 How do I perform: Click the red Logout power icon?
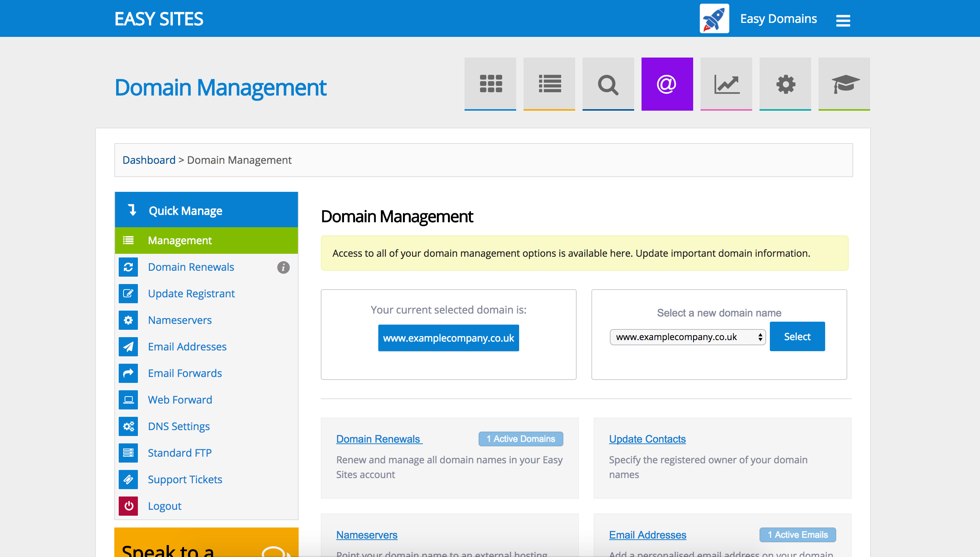pos(128,506)
